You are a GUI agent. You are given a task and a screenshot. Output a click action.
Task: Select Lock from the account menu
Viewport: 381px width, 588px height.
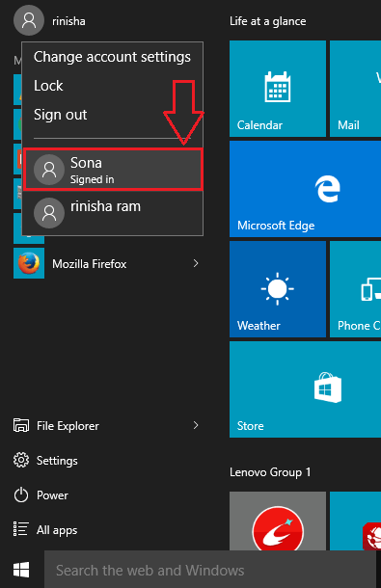pos(48,86)
